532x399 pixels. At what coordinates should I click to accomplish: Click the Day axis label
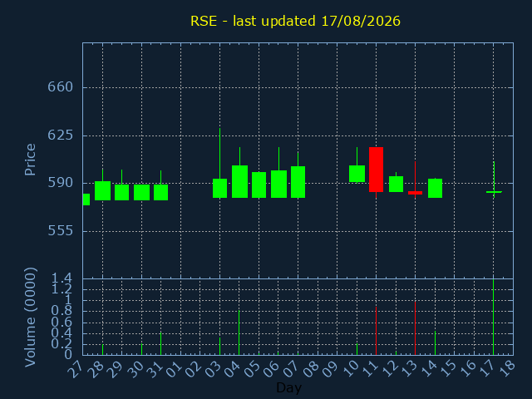click(288, 387)
